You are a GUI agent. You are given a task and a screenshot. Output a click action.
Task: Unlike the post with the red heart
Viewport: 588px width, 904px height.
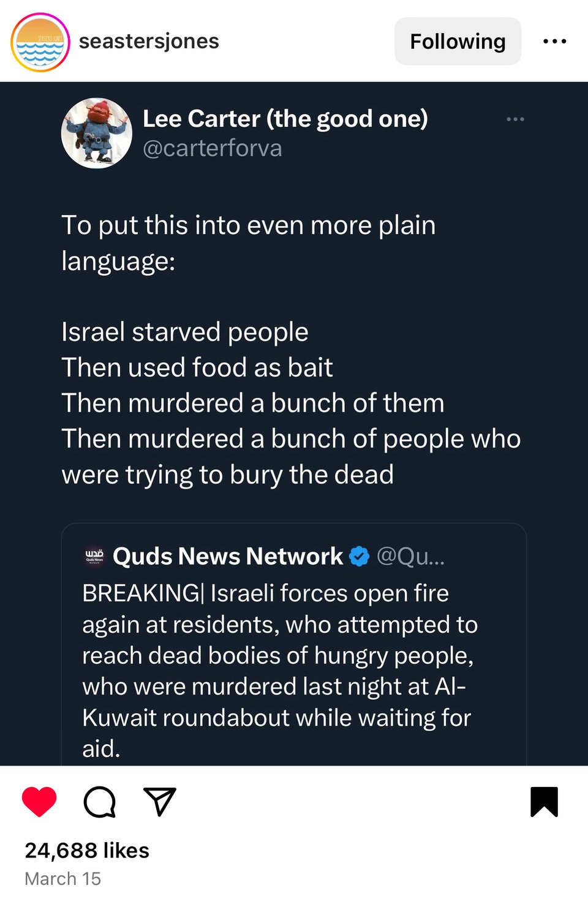pos(39,801)
